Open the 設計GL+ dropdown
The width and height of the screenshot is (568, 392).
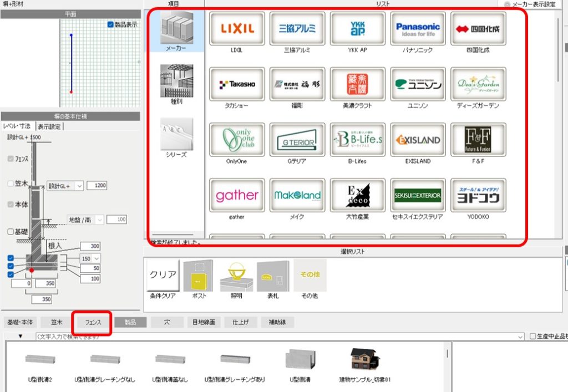click(79, 186)
